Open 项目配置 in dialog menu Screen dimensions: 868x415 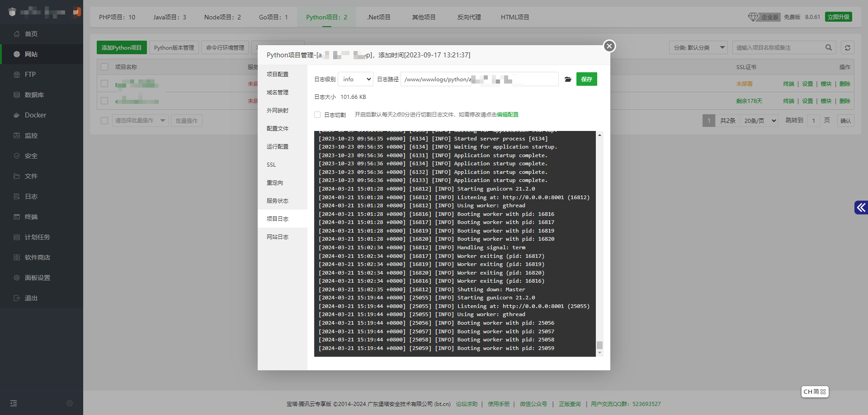pyautogui.click(x=283, y=74)
